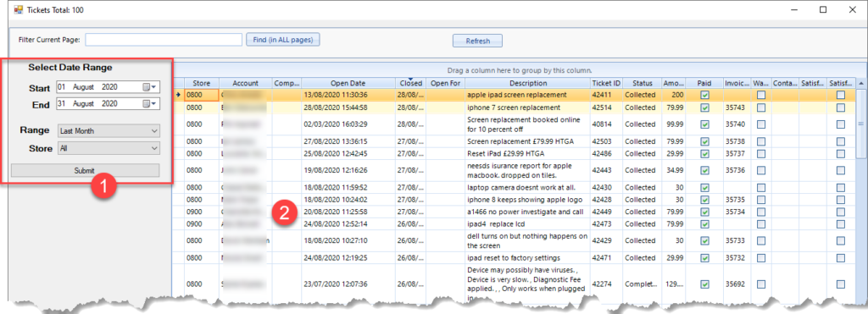This screenshot has width=868, height=314.
Task: Check last Satisf... box for ticket 42429
Action: [841, 241]
